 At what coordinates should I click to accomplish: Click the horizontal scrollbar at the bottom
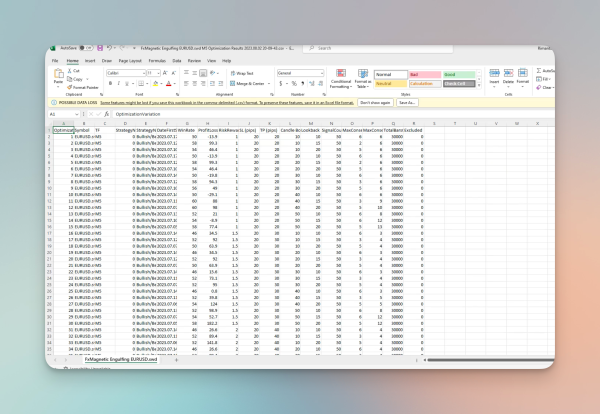tap(491, 360)
